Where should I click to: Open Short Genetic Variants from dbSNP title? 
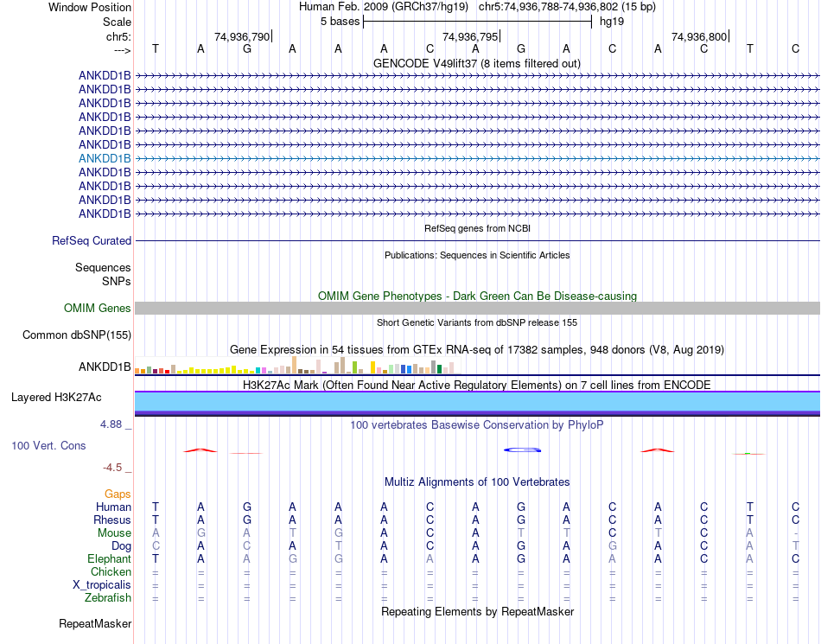pos(477,322)
